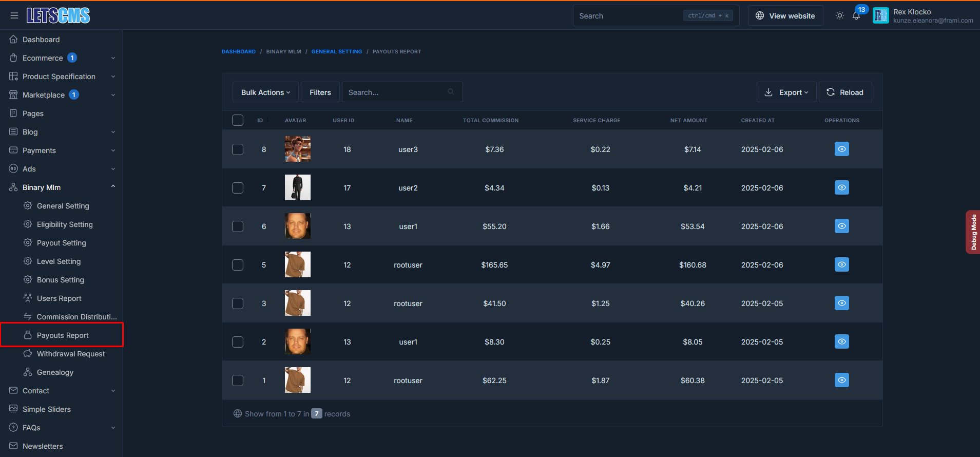Screen dimensions: 980x457
Task: Click the Reload refresh icon
Action: (x=830, y=92)
